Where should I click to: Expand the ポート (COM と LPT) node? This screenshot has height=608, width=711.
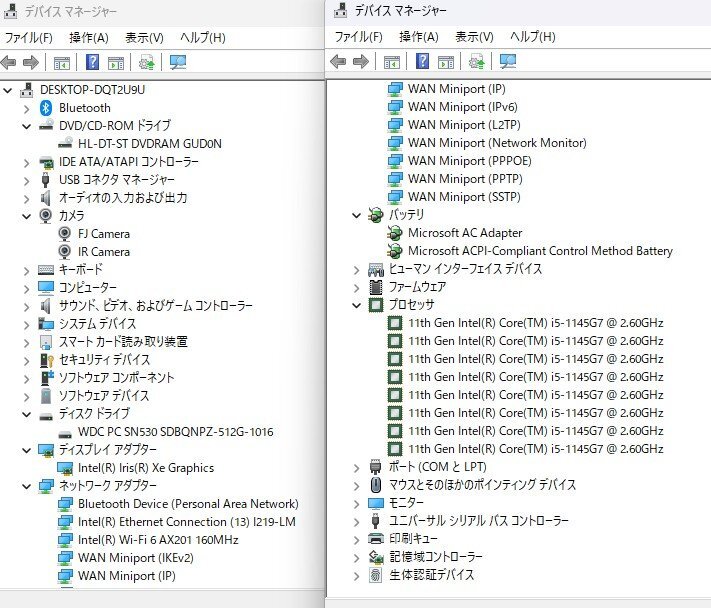tap(357, 468)
